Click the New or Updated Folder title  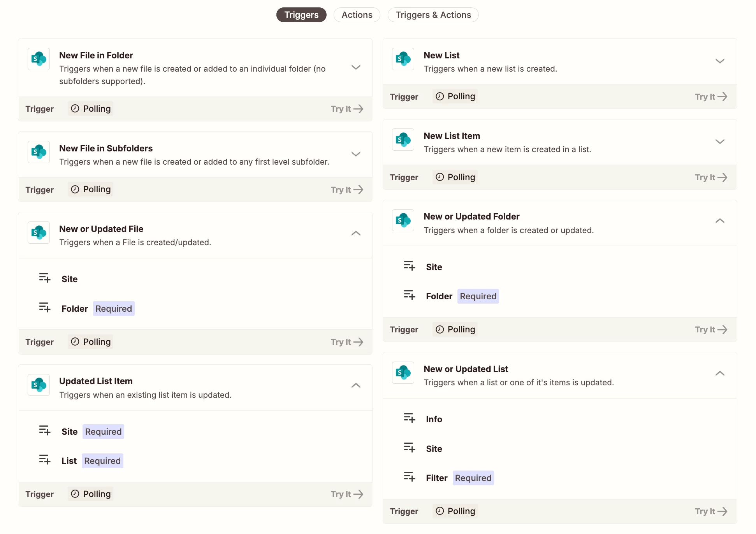(x=471, y=216)
